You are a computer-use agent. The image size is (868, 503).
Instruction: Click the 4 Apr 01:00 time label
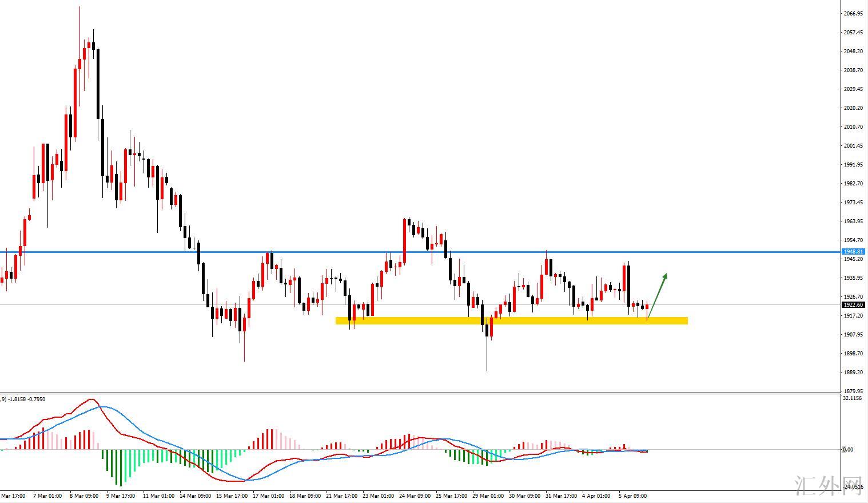pos(596,496)
